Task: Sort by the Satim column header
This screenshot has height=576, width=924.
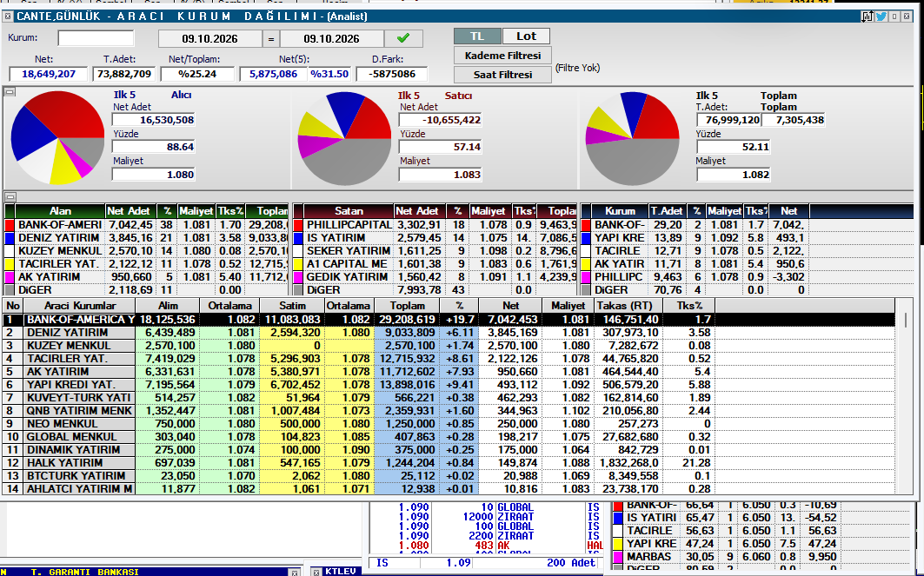Action: pos(292,306)
